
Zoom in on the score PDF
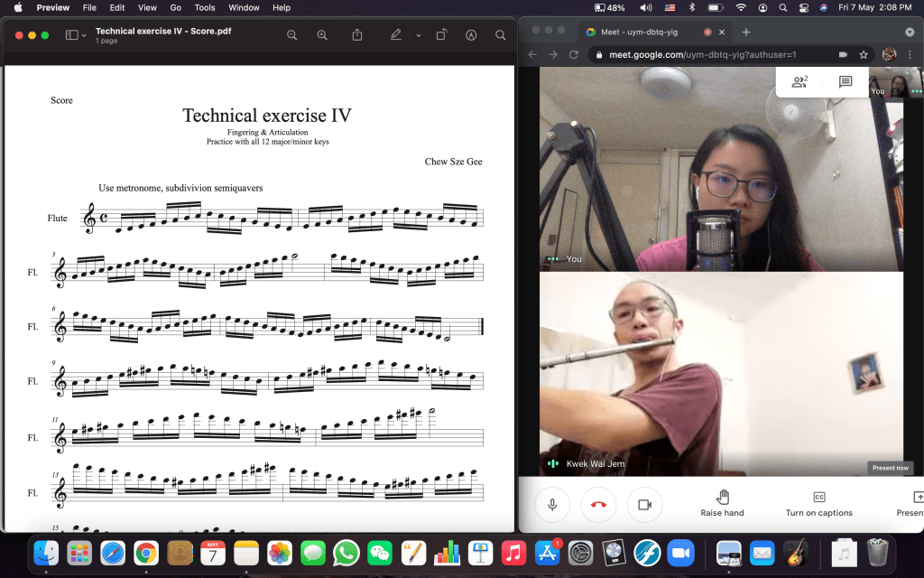tap(322, 35)
